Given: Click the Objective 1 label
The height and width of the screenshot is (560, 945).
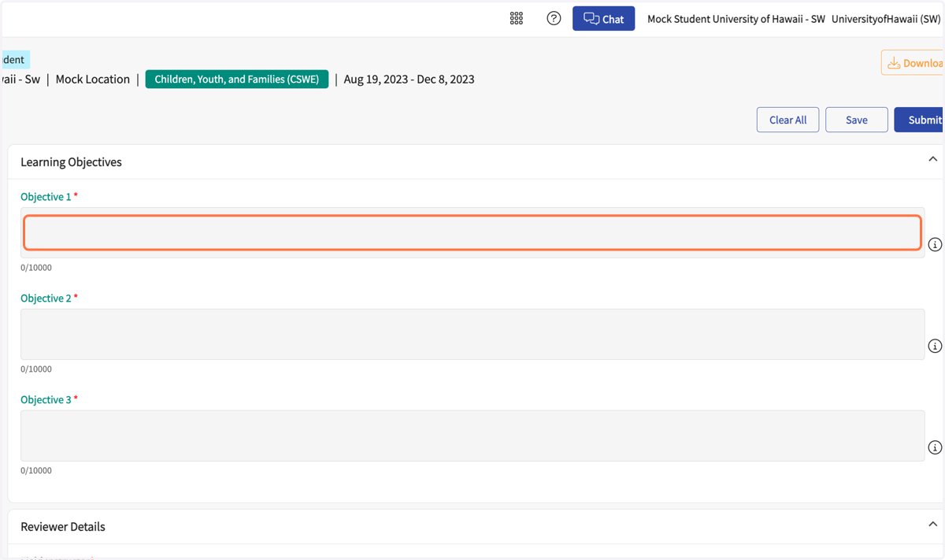Looking at the screenshot, I should pyautogui.click(x=46, y=197).
